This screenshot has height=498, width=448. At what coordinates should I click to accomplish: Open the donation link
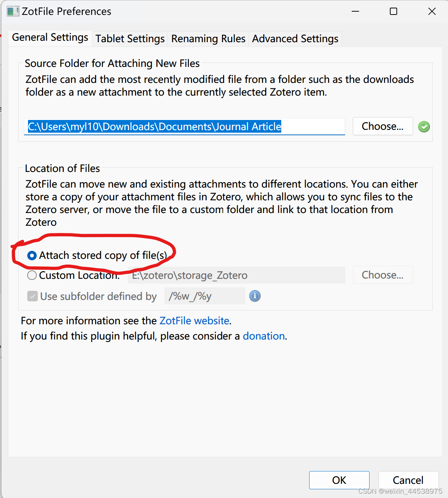tap(264, 336)
